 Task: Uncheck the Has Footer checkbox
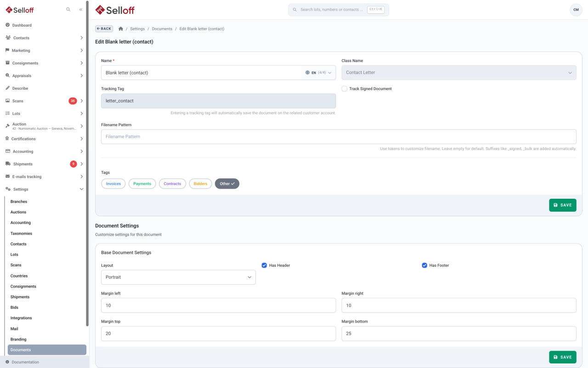(424, 265)
